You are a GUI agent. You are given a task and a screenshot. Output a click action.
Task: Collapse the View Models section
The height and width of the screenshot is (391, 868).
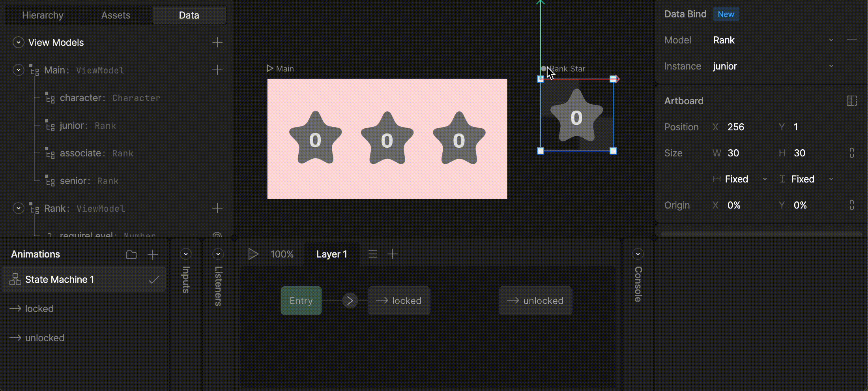18,42
